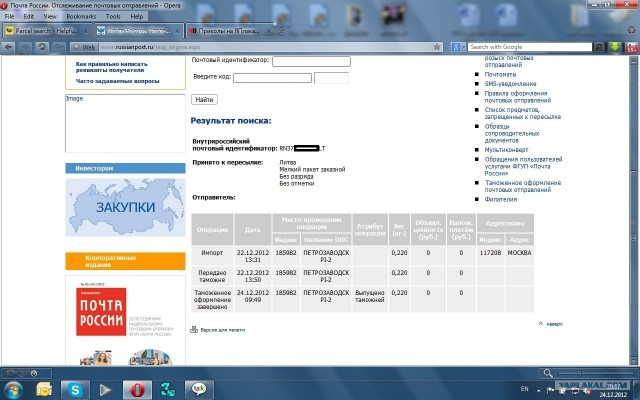This screenshot has width=640, height=400.
Task: Click the key (password wand) icon in toolbar
Action: (59, 47)
